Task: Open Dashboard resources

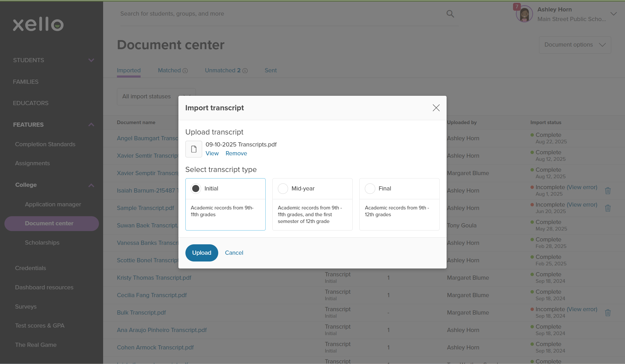Action: point(44,287)
